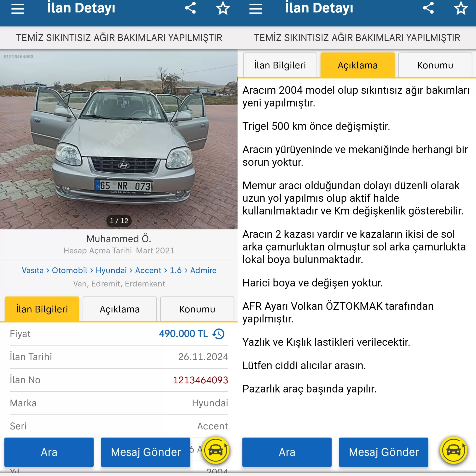The height and width of the screenshot is (476, 476).
Task: Tap the İlan Detayı header in left screen
Action: (81, 8)
